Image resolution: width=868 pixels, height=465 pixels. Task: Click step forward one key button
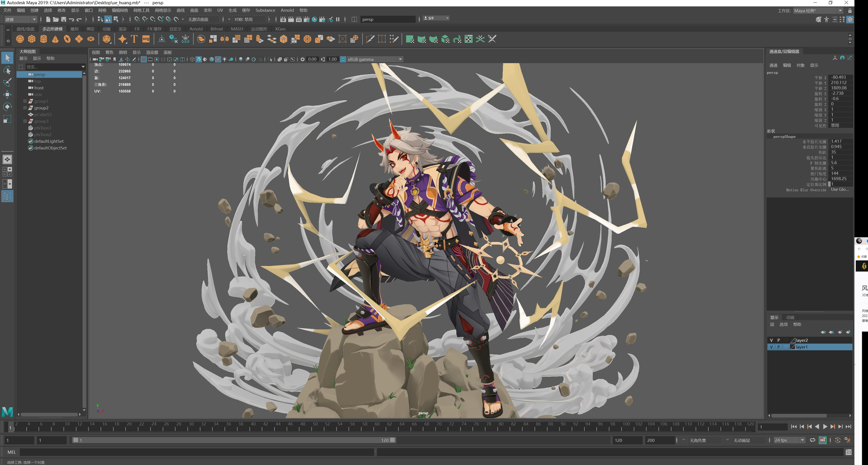point(833,427)
